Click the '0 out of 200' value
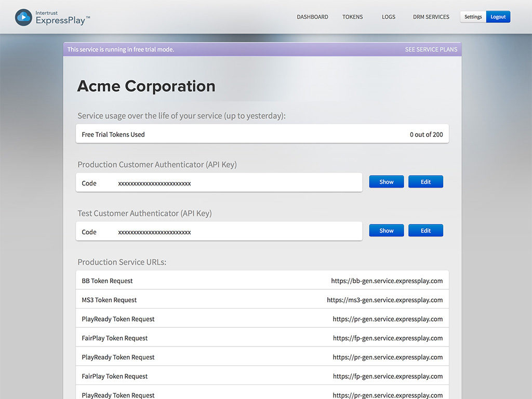 tap(426, 135)
